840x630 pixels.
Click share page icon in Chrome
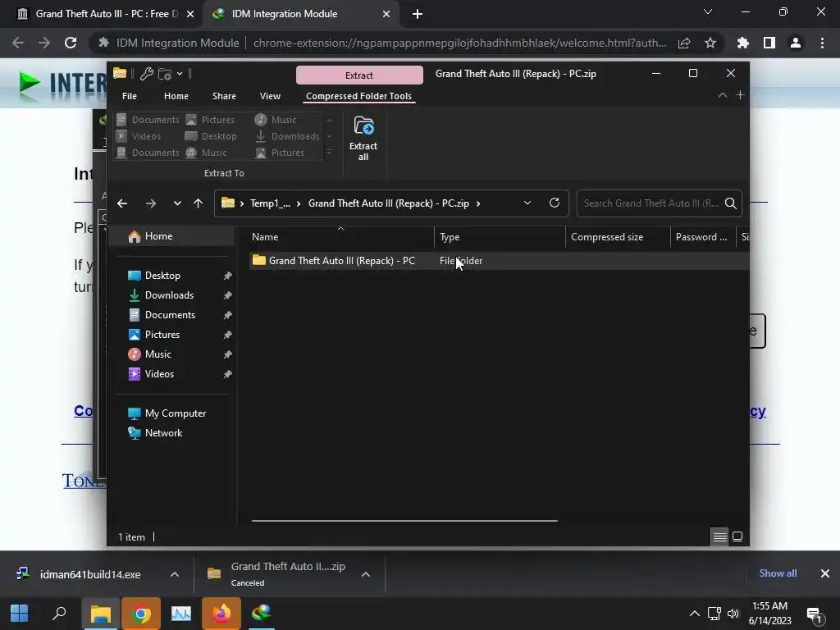coord(684,43)
